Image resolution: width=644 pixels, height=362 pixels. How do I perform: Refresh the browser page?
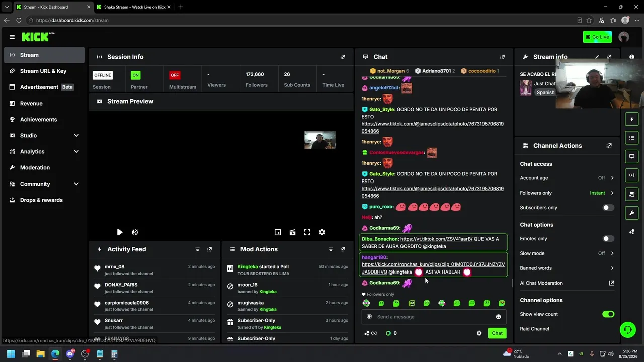point(19,20)
